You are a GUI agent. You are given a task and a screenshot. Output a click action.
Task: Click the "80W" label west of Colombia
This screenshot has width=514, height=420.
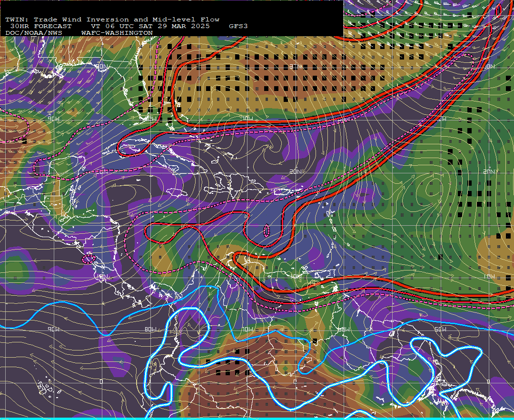coord(150,329)
